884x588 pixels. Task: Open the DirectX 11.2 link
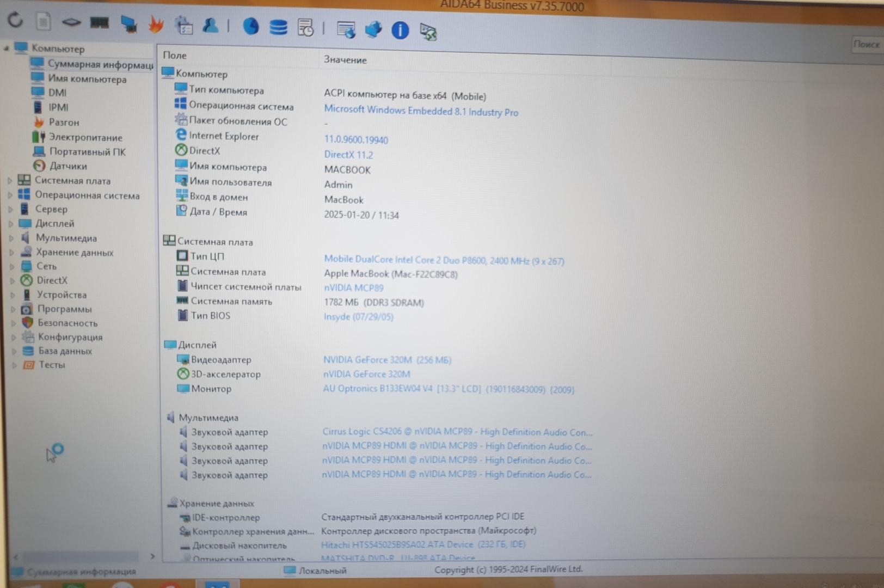348,155
